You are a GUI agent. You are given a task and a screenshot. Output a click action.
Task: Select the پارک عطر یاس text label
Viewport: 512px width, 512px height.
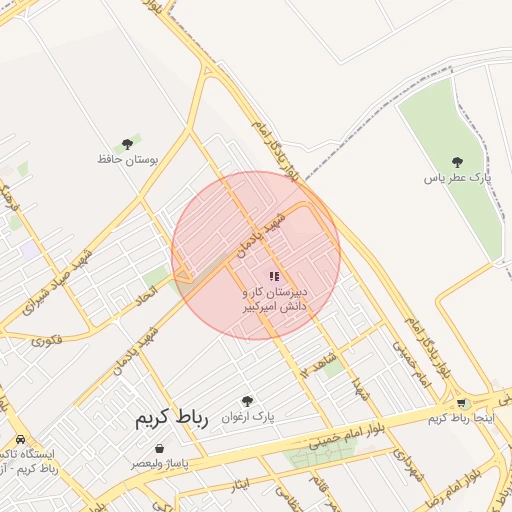[457, 178]
